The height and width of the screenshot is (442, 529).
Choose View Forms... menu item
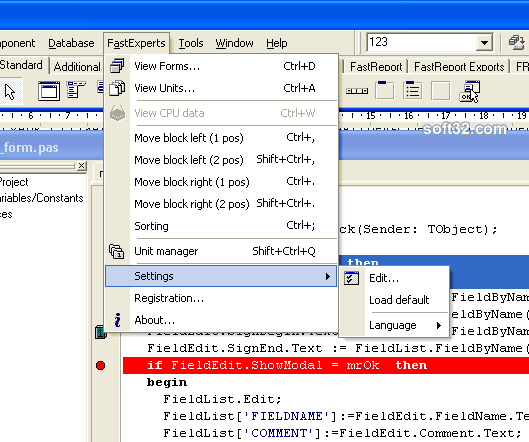(x=221, y=66)
